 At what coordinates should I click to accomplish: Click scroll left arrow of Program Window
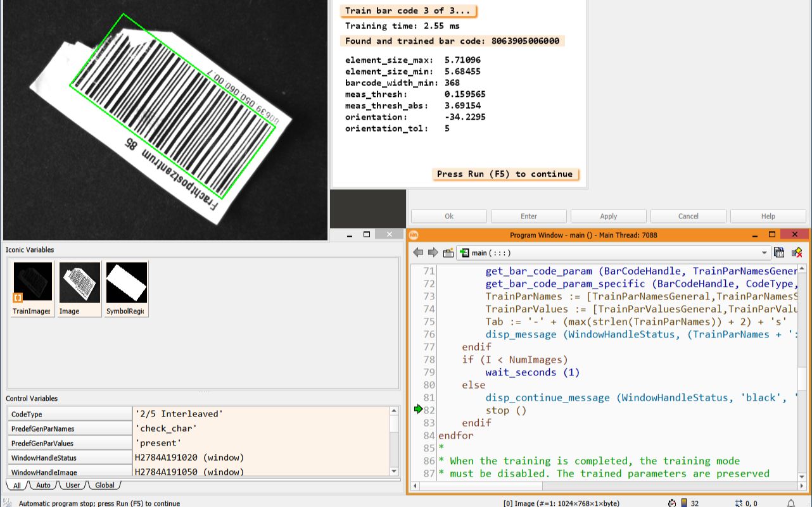click(x=414, y=486)
